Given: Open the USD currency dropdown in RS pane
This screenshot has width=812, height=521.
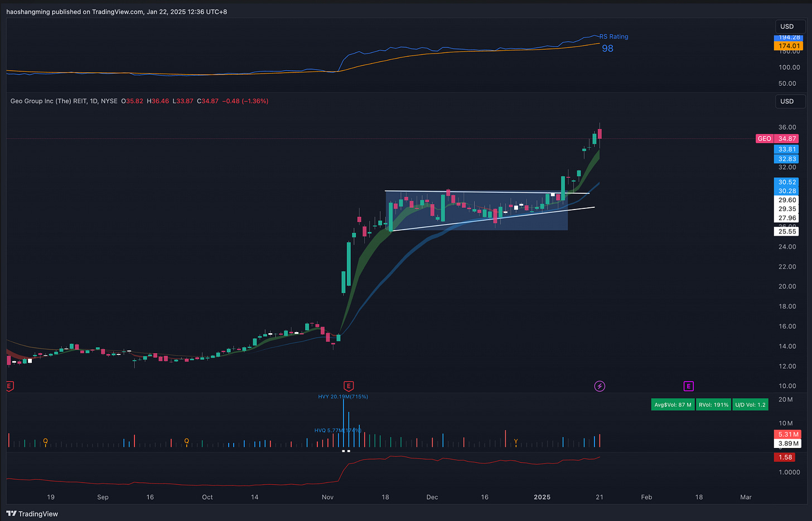Looking at the screenshot, I should point(790,26).
